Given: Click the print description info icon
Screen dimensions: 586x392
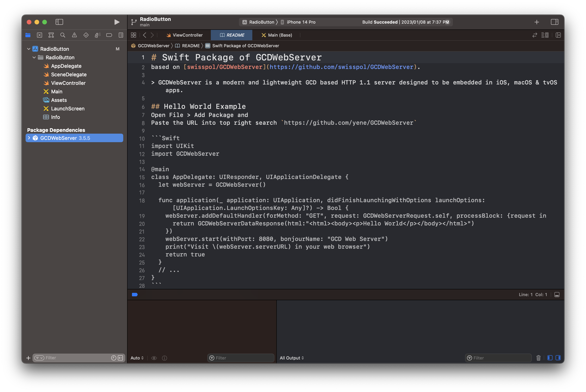Looking at the screenshot, I should pos(164,358).
